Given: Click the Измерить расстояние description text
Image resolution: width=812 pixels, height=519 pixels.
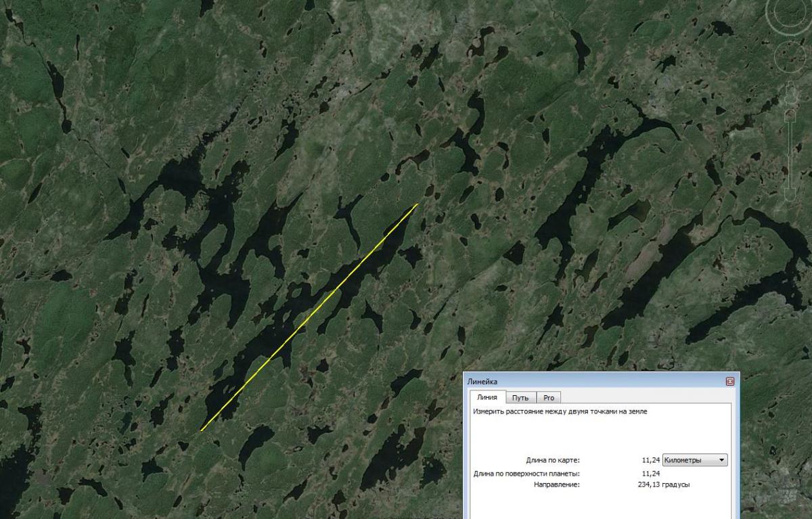Looking at the screenshot, I should tap(560, 411).
